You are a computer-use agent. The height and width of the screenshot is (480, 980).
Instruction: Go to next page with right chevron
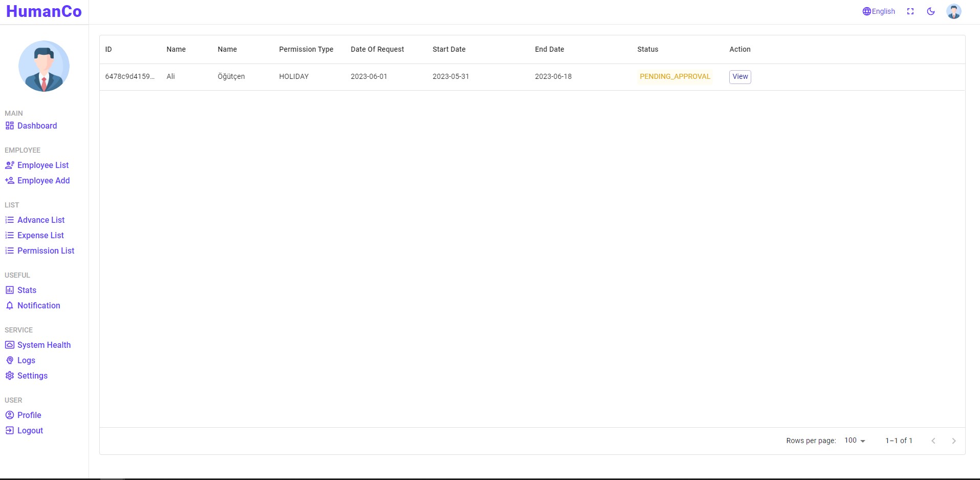953,441
